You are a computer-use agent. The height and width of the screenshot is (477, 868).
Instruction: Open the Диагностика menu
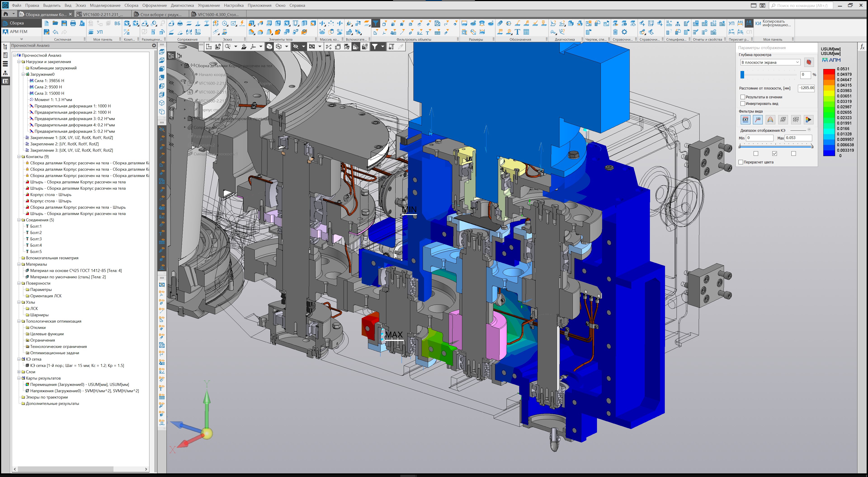point(182,5)
